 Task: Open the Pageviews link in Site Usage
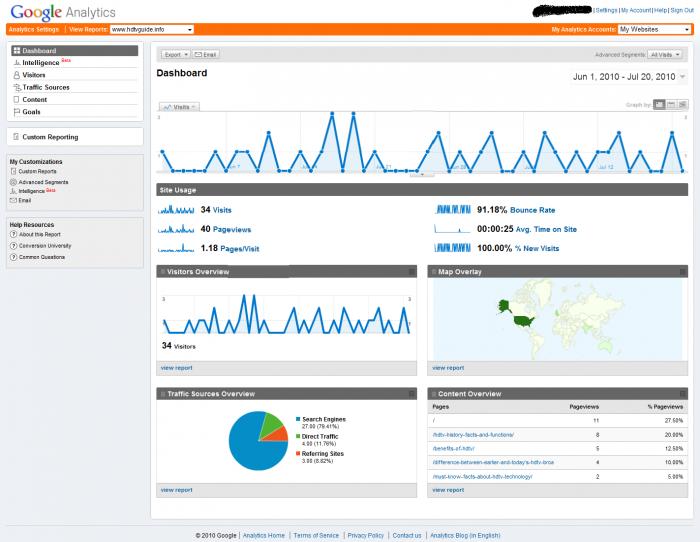coord(232,229)
